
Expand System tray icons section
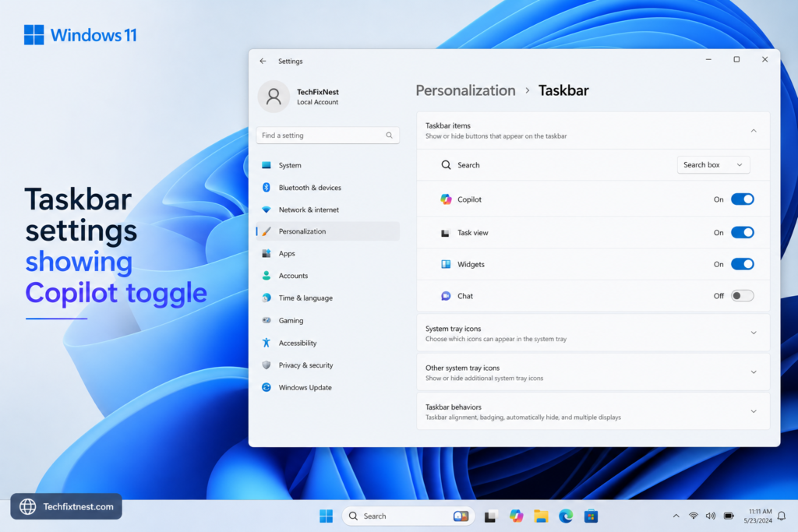click(x=754, y=333)
